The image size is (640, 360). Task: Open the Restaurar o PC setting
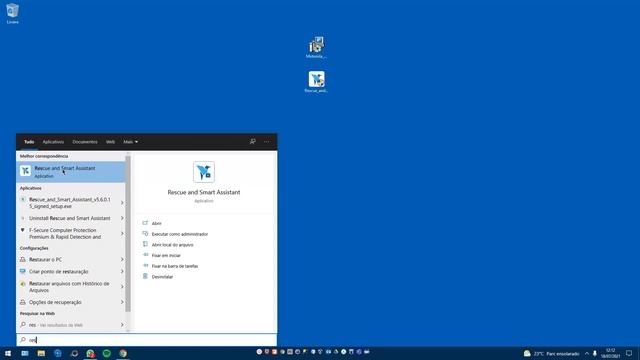[71, 259]
